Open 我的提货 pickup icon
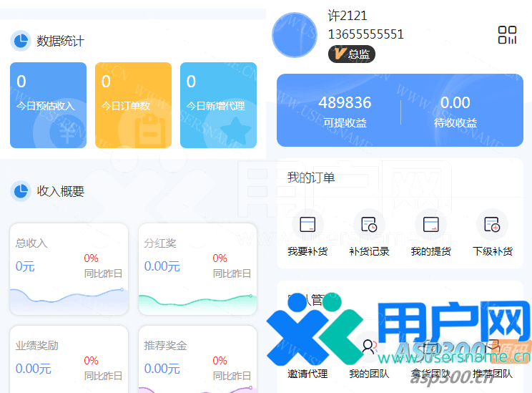This screenshot has width=532, height=393. [430, 225]
